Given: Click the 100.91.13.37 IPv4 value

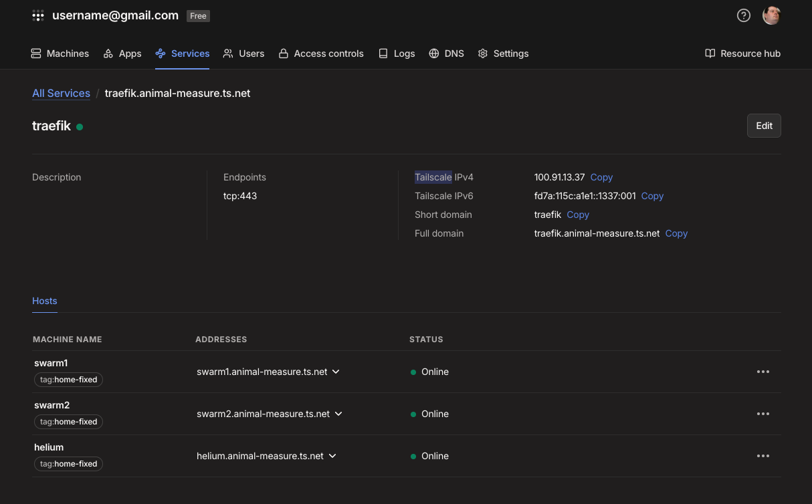Looking at the screenshot, I should [x=560, y=177].
